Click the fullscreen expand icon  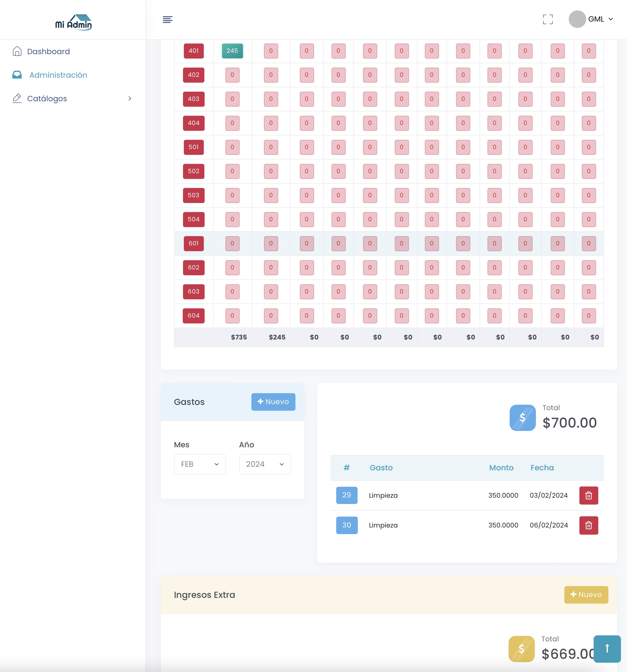tap(548, 19)
